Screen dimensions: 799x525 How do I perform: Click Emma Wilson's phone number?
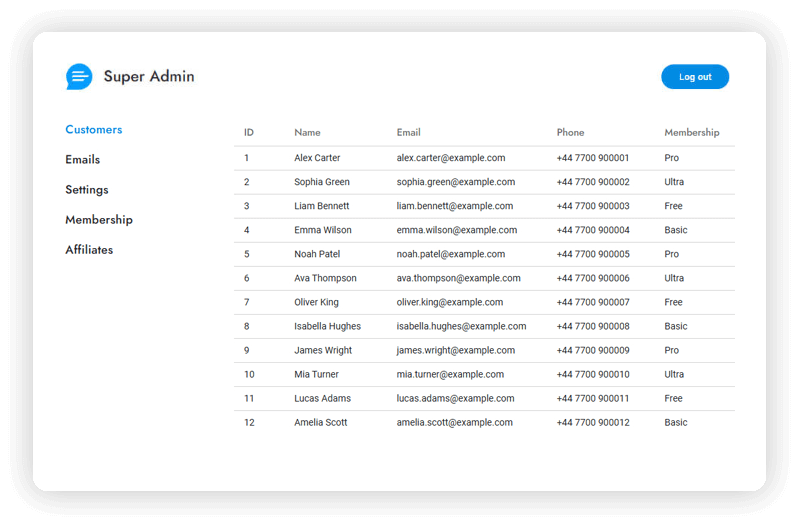tap(593, 230)
